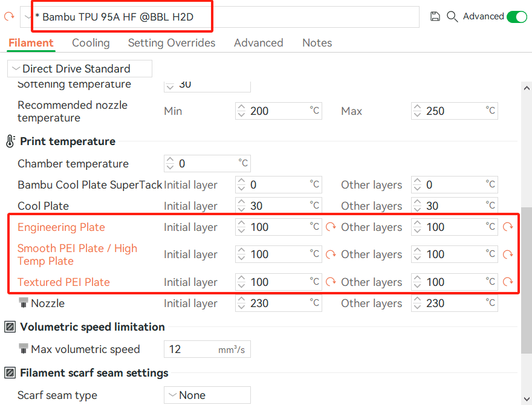Click the Recommended nozzle temperature Min field
This screenshot has width=532, height=405.
click(279, 111)
